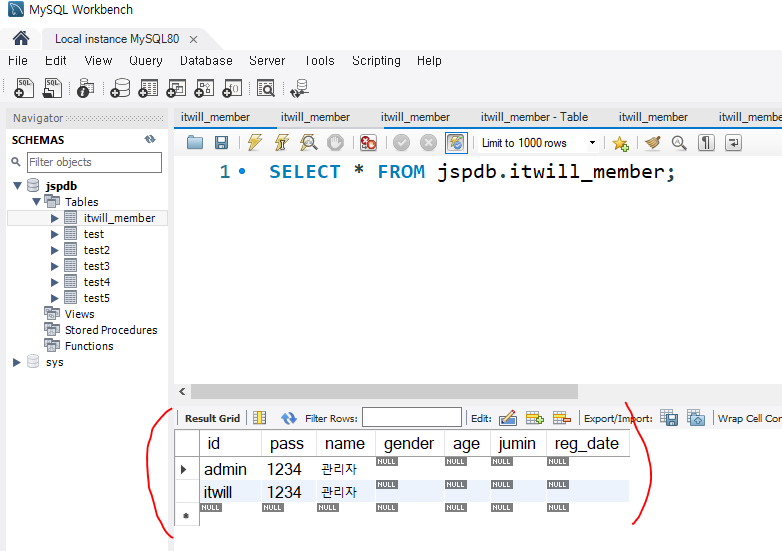
Task: Create a new function icon
Action: tap(232, 88)
